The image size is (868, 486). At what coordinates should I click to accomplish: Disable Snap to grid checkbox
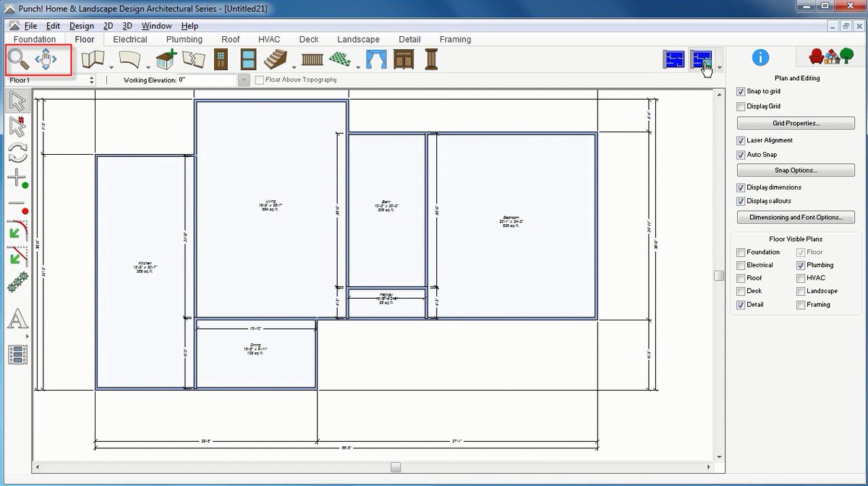tap(740, 92)
